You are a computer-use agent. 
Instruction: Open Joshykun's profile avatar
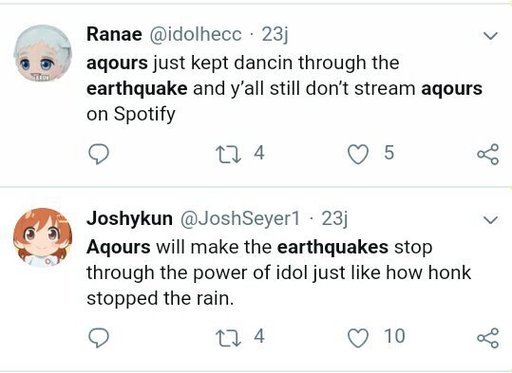coord(43,237)
